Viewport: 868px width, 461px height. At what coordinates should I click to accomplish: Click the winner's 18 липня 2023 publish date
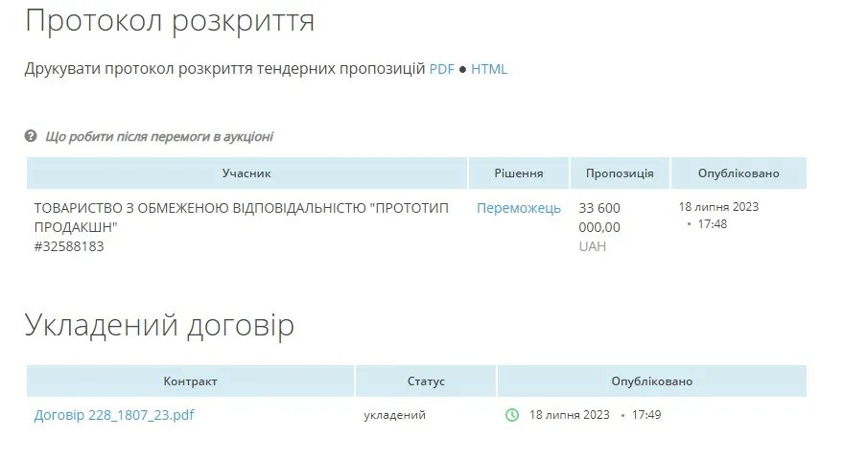[x=718, y=206]
